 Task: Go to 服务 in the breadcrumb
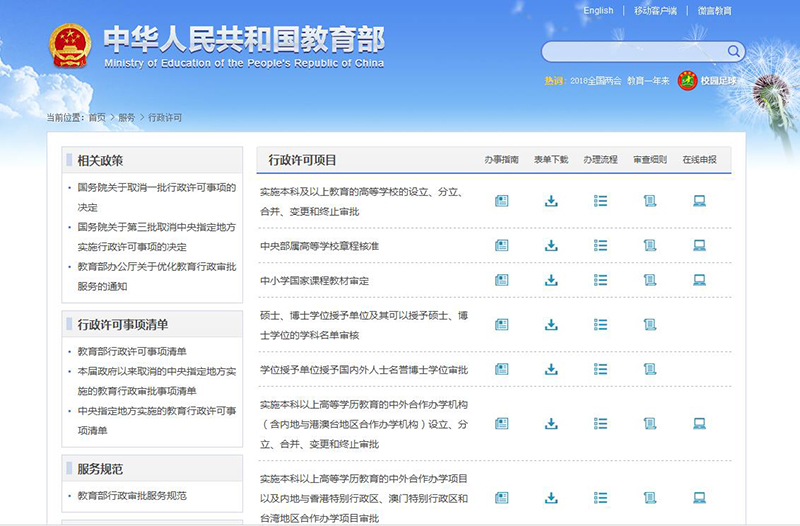[x=126, y=117]
